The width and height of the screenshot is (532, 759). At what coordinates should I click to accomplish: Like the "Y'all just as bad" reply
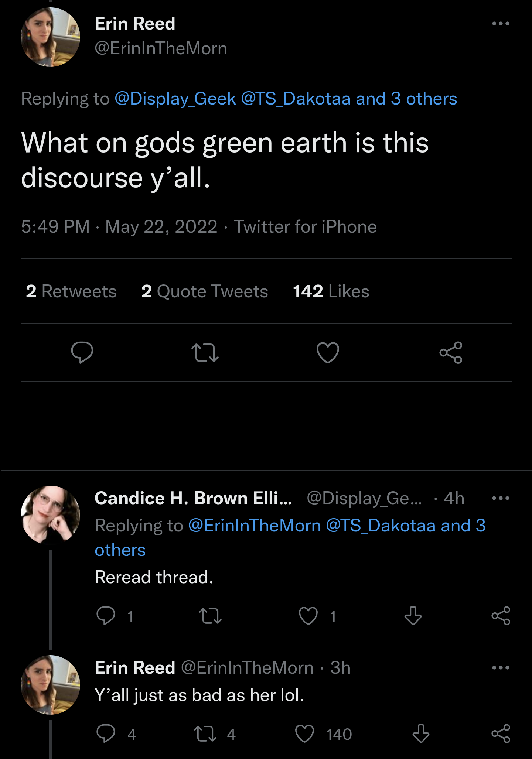point(305,734)
